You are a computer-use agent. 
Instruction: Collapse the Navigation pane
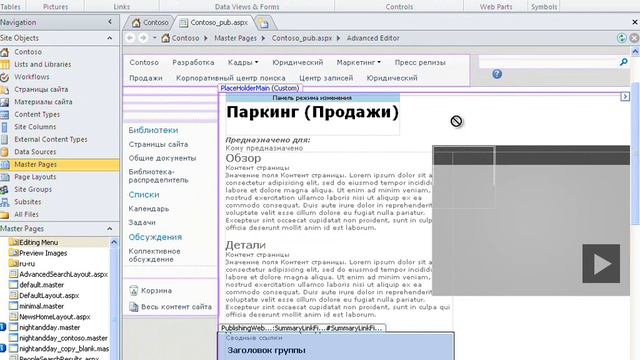tap(110, 22)
